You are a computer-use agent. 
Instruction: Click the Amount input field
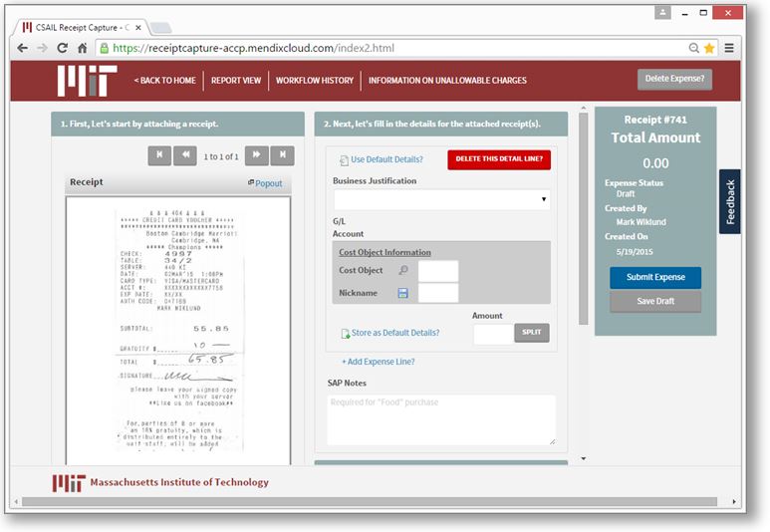493,334
